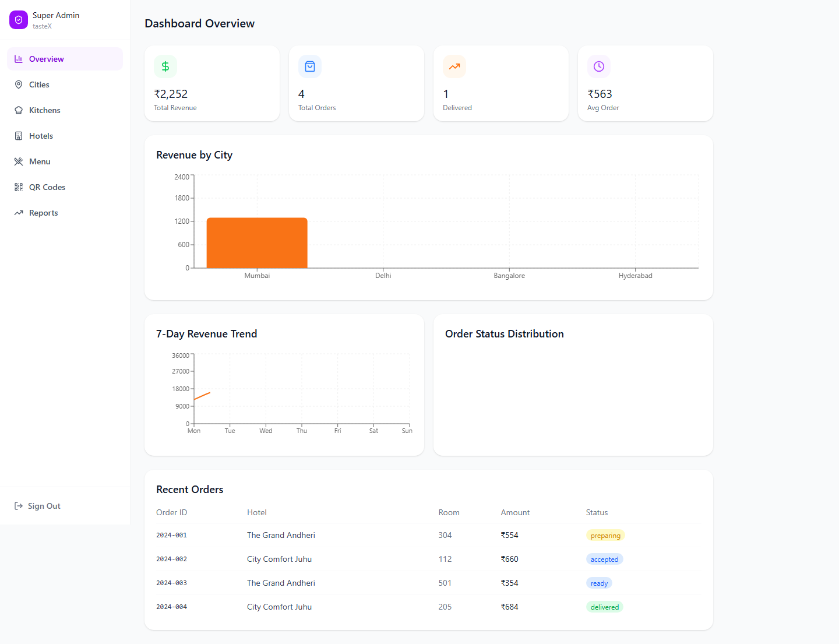Click the ready status badge
This screenshot has width=839, height=644.
coord(599,583)
